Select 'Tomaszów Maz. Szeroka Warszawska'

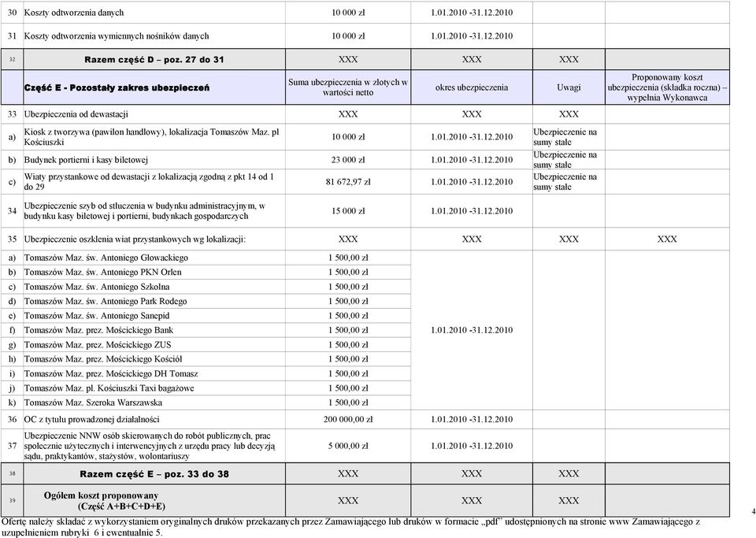(x=93, y=403)
